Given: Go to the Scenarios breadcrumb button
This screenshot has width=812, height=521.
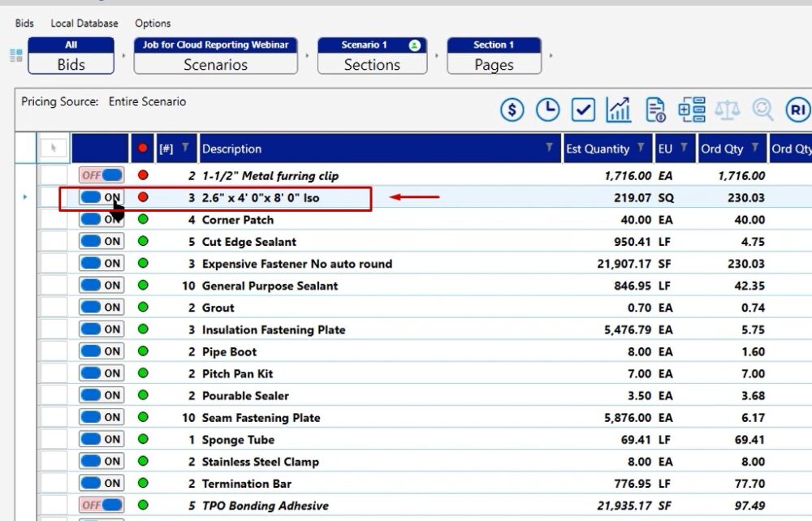Looking at the screenshot, I should 215,56.
